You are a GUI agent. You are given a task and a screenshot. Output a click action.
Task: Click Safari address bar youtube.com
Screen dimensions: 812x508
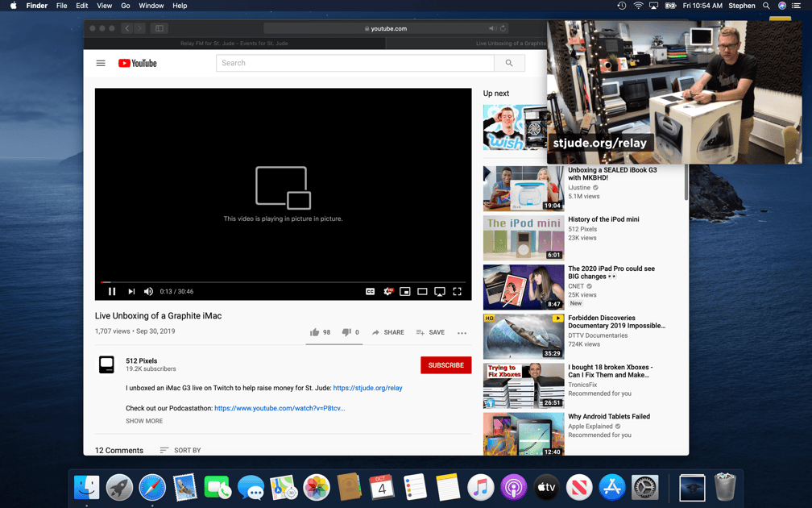[386, 28]
